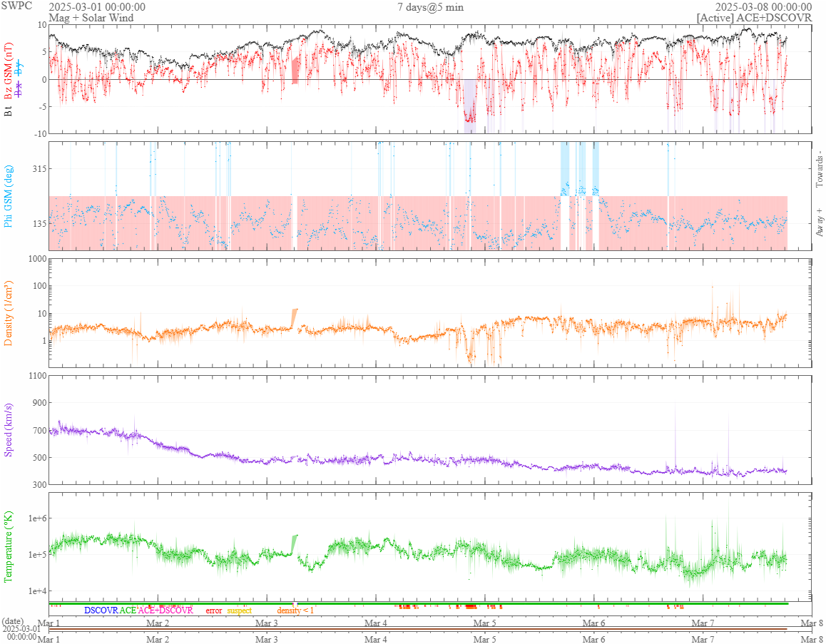Click the 315 tick on the Phi panel
Screen dimensions: 826x644
click(39, 168)
